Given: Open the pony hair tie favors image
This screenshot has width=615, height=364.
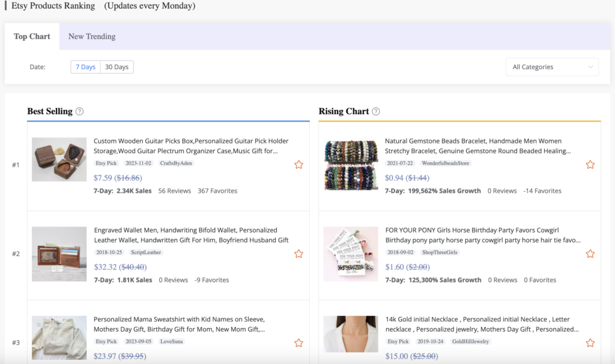Looking at the screenshot, I should coord(351,254).
